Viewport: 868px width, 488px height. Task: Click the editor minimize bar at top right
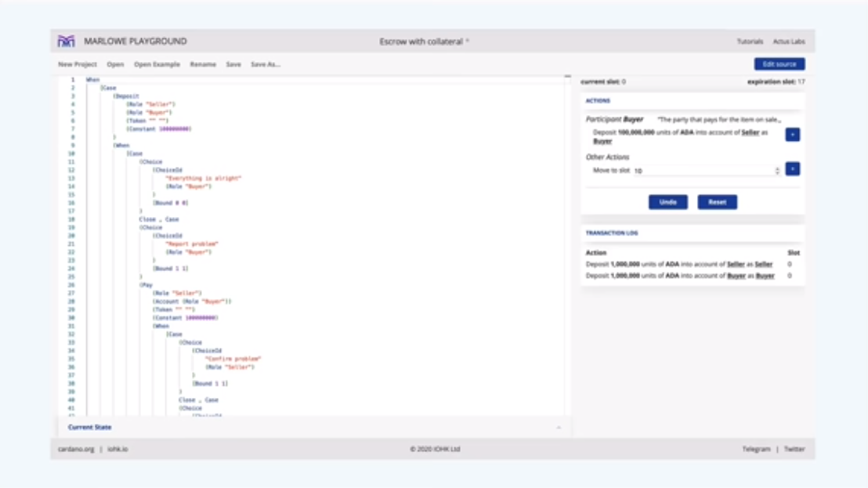tap(567, 77)
